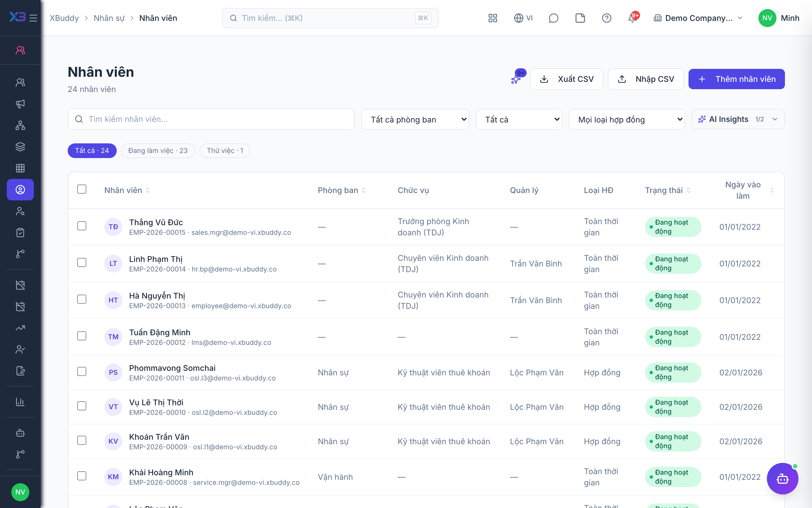
Task: Open the Tất cả status dropdown
Action: pos(519,119)
